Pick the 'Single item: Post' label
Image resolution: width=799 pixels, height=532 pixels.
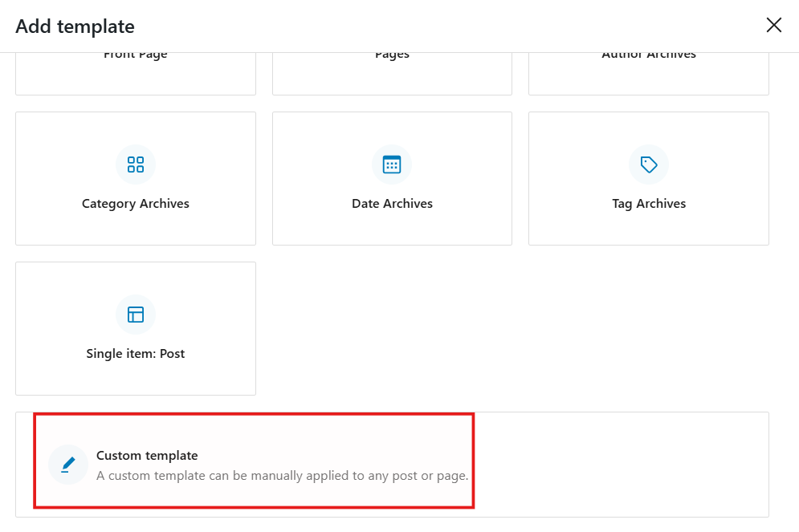(x=136, y=354)
